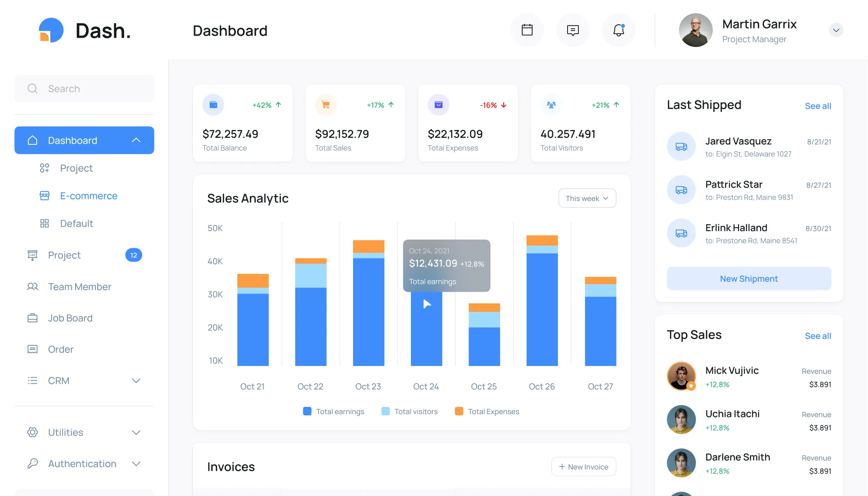868x496 pixels.
Task: Click the Total Expenses bag icon
Action: click(439, 105)
